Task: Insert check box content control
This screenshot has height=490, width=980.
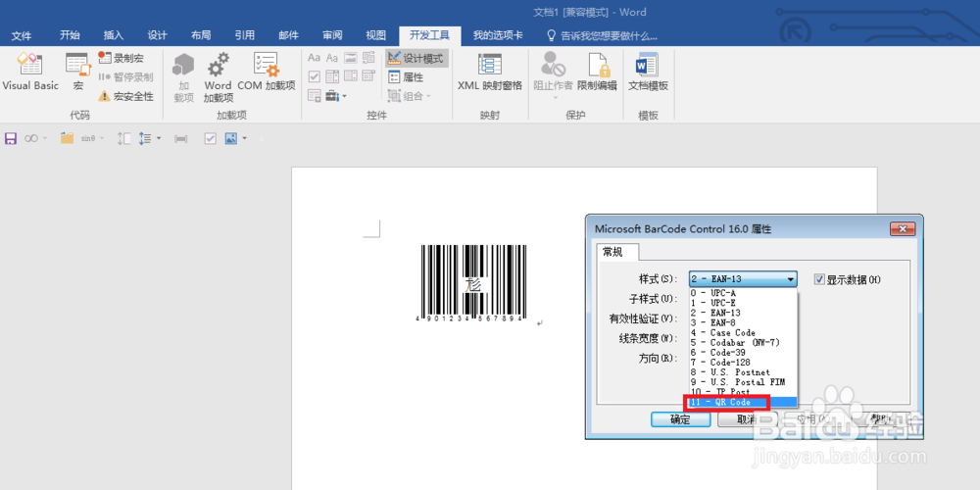Action: [x=315, y=76]
